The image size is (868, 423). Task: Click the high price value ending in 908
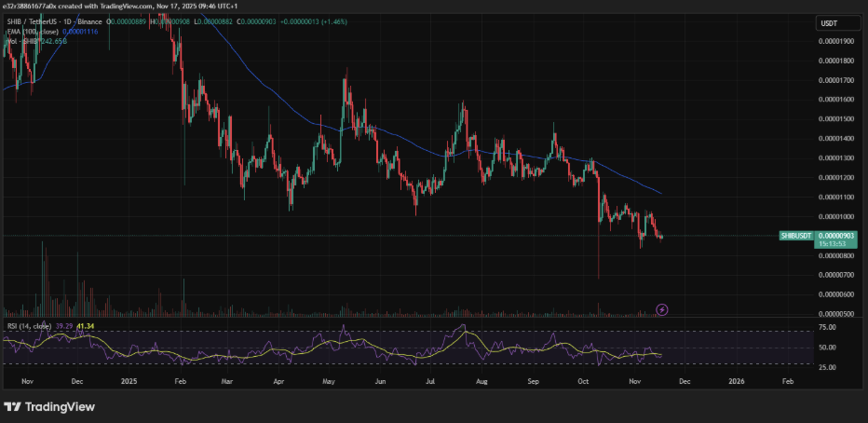(170, 21)
